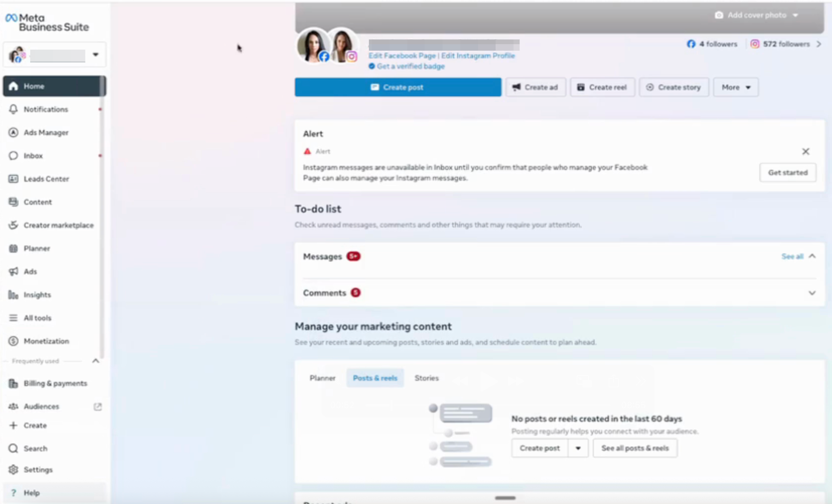Switch to the Stories tab

[x=426, y=378]
